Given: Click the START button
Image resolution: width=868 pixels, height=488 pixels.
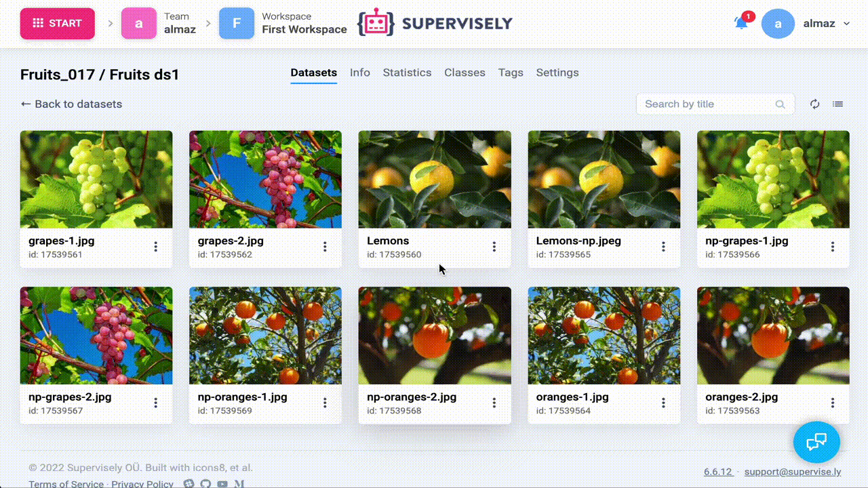Looking at the screenshot, I should tap(57, 23).
